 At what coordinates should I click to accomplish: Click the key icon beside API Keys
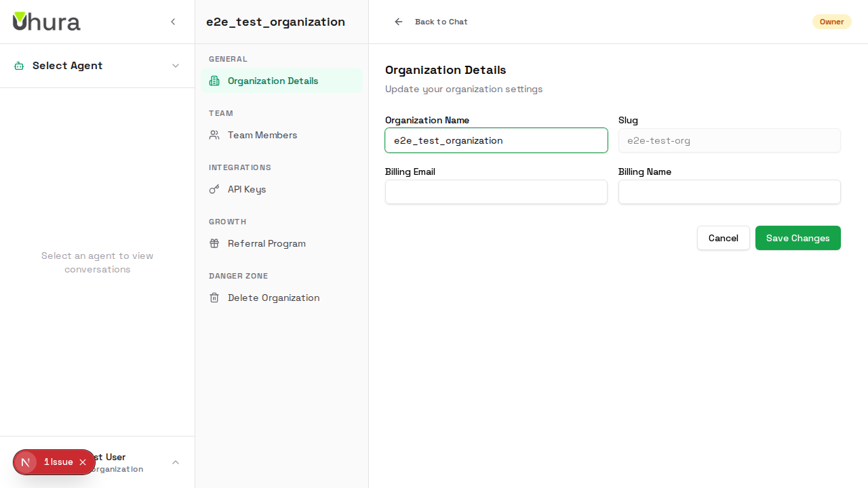pos(214,189)
